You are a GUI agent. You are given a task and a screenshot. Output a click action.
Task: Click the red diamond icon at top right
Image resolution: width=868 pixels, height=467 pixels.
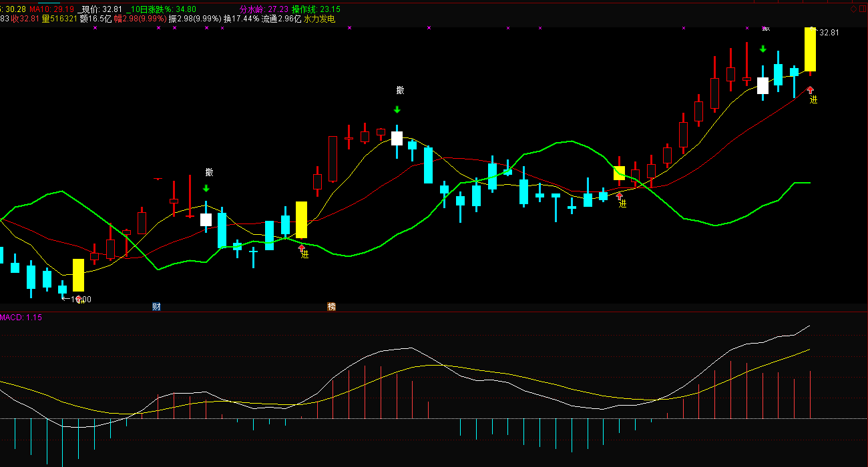(x=853, y=9)
